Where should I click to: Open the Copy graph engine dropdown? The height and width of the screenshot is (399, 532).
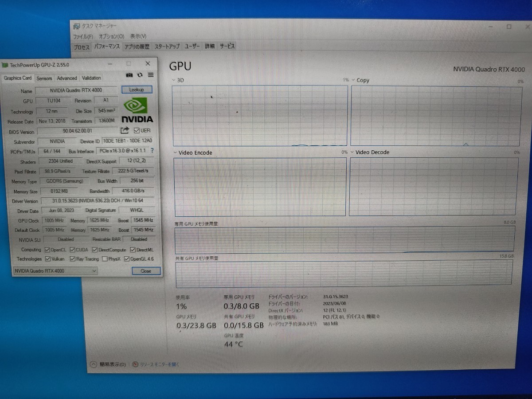353,80
